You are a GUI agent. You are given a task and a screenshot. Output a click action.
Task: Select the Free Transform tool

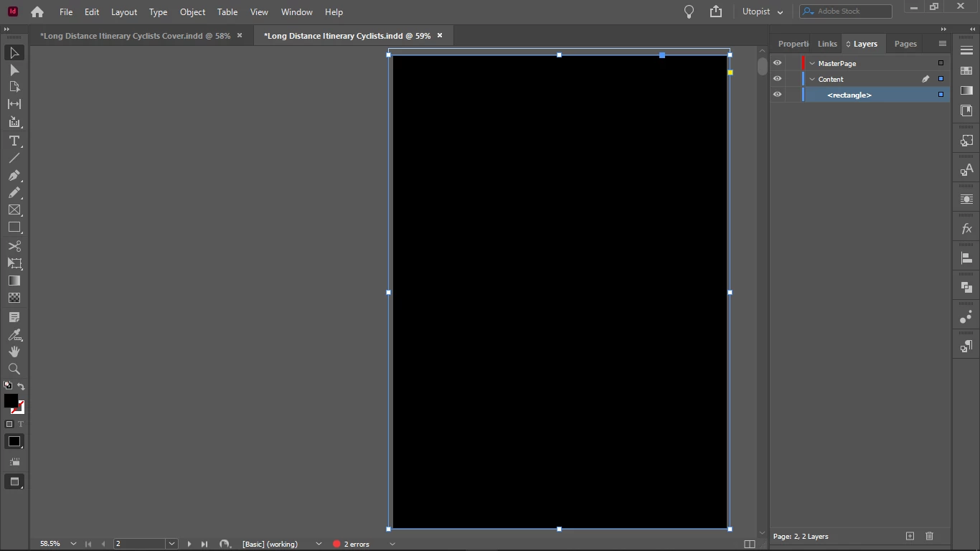pos(14,263)
